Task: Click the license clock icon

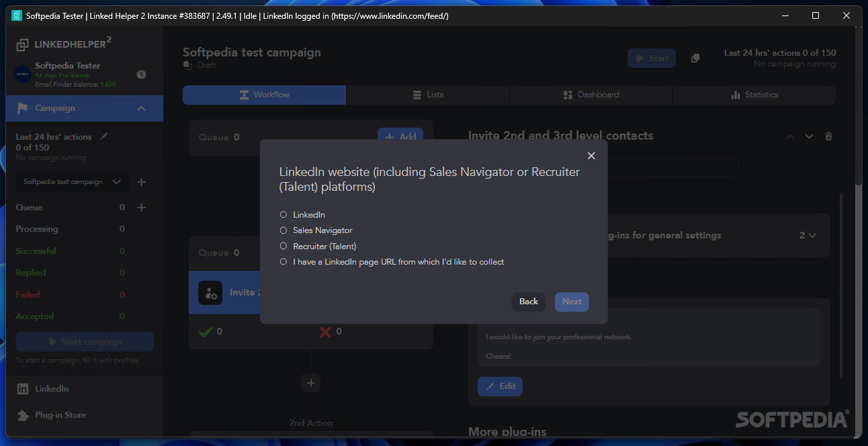Action: point(141,75)
